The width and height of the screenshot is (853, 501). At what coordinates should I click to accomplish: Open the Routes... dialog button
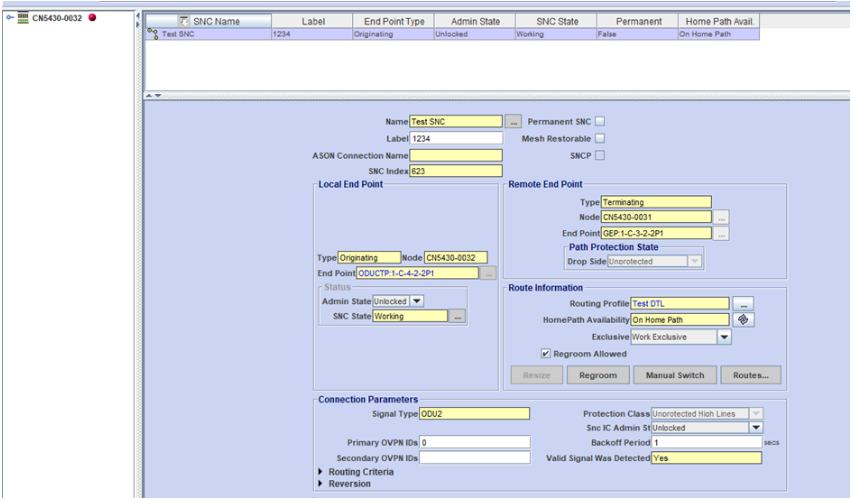(751, 375)
